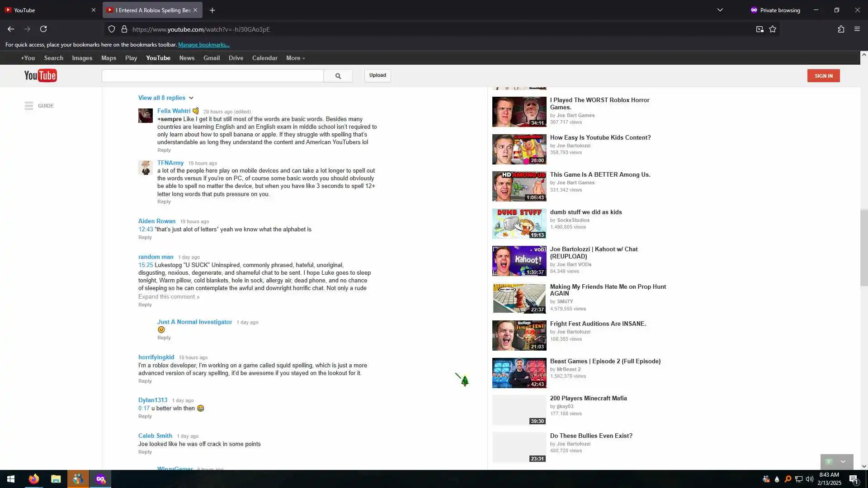Viewport: 868px width, 488px height.
Task: Click the page vertical scrollbar thumb
Action: click(863, 248)
